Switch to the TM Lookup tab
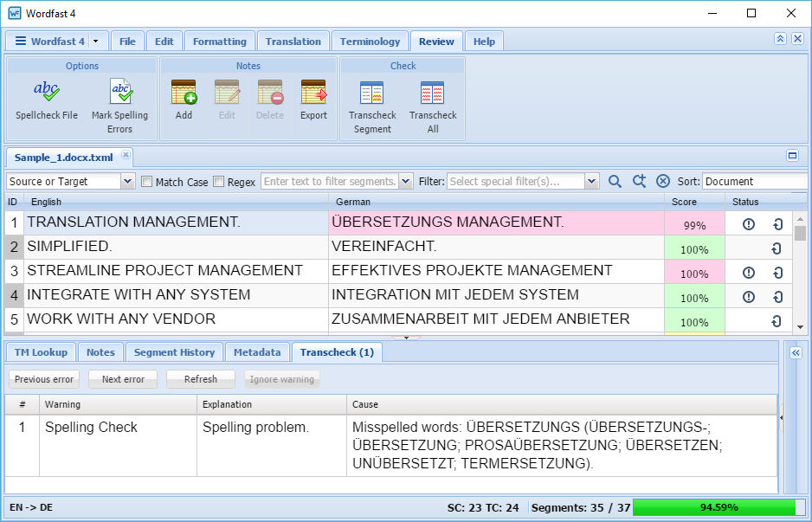This screenshot has width=812, height=522. pyautogui.click(x=41, y=352)
